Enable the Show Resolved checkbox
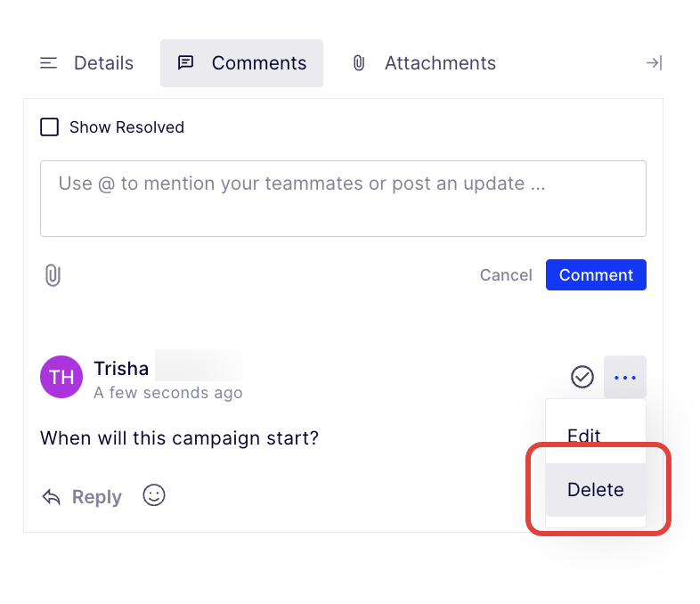Viewport: 700px width, 604px height. click(x=50, y=127)
